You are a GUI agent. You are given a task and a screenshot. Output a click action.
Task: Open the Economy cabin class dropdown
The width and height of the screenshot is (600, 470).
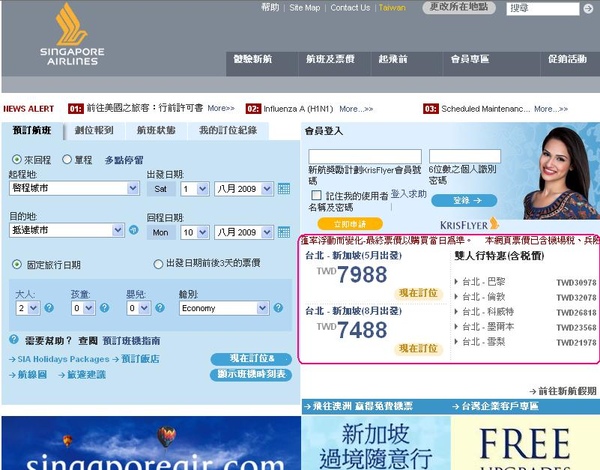click(223, 308)
